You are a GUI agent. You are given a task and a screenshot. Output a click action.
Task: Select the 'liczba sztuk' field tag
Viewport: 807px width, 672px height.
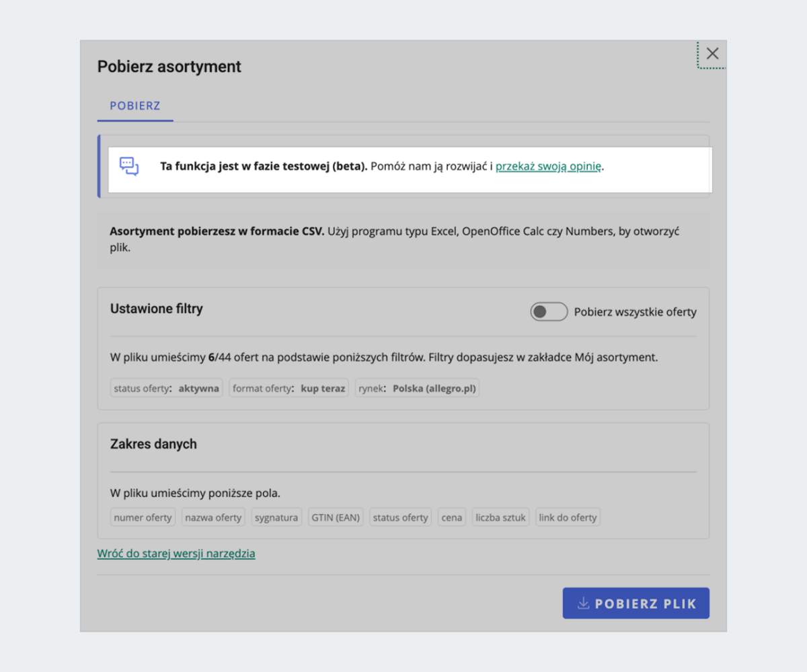[x=501, y=517]
